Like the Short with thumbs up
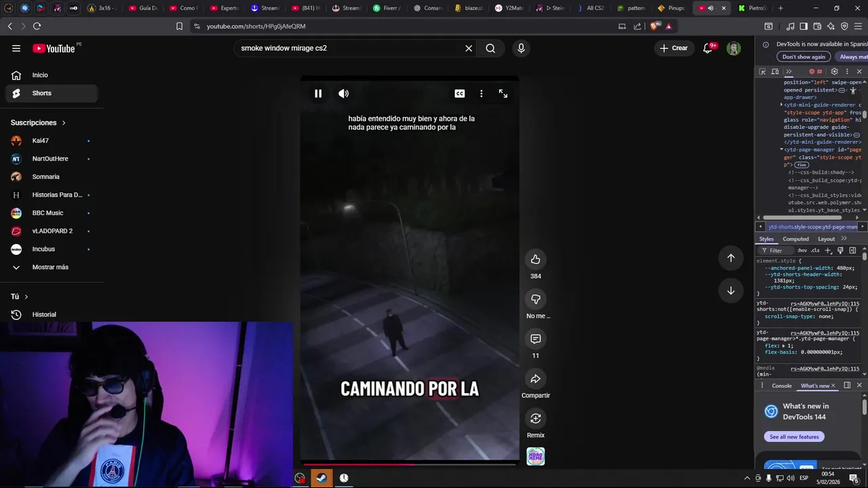Viewport: 868px width, 488px height. [536, 260]
